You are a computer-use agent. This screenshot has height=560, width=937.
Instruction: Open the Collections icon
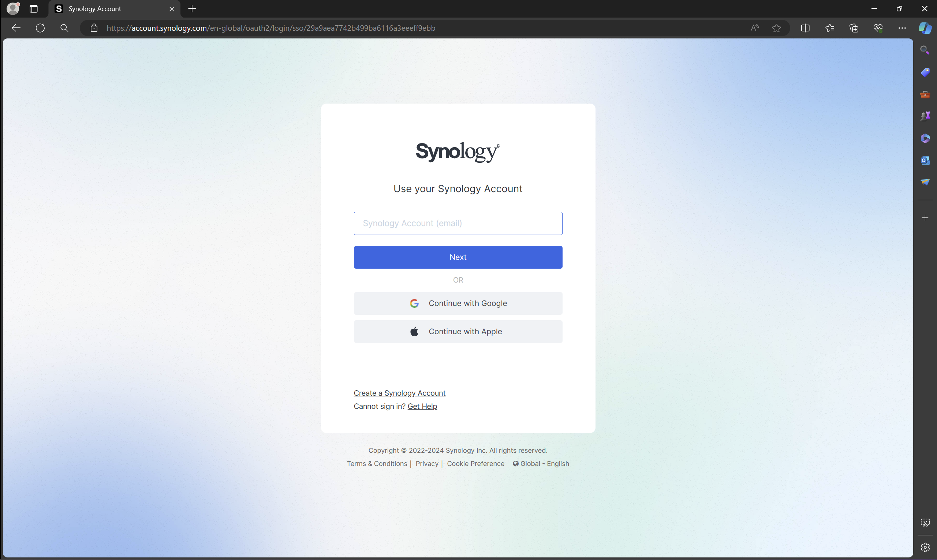[854, 28]
